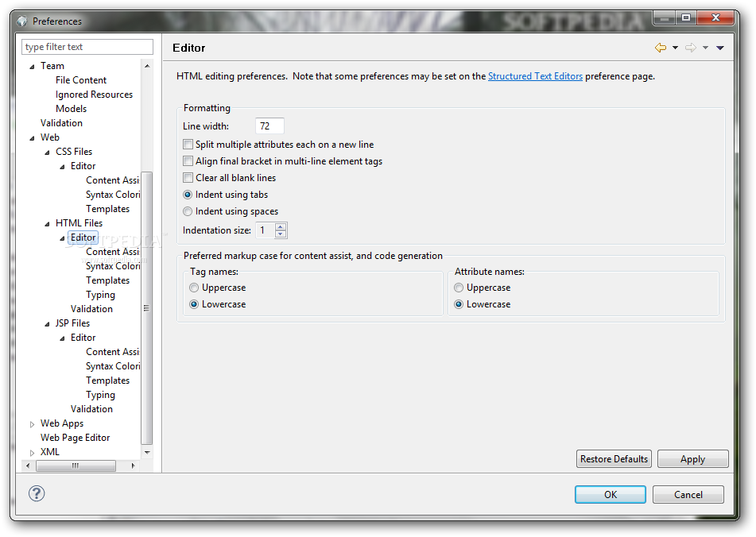Click the Apply button
Image resolution: width=756 pixels, height=537 pixels.
pos(693,459)
